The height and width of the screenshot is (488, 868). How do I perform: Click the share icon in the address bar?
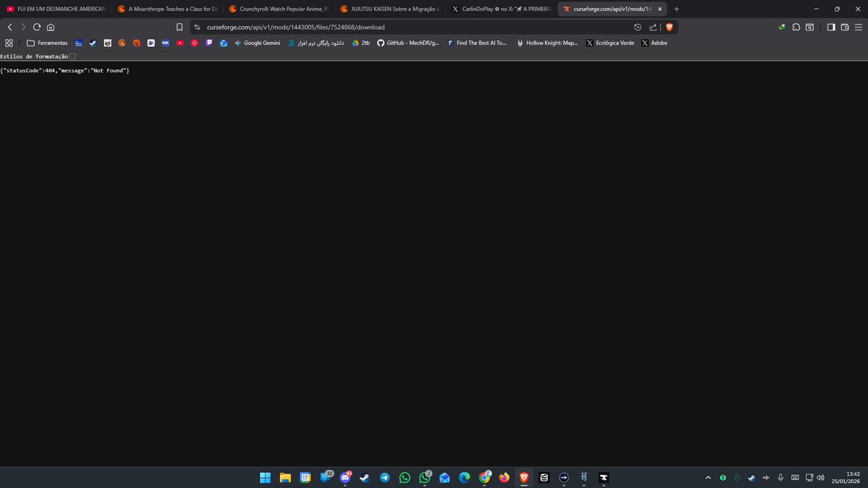click(x=653, y=27)
